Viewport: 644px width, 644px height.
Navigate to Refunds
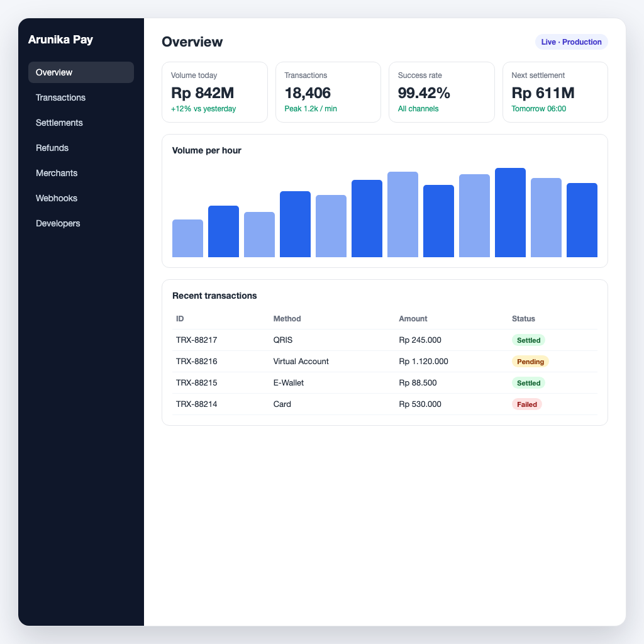pyautogui.click(x=81, y=148)
